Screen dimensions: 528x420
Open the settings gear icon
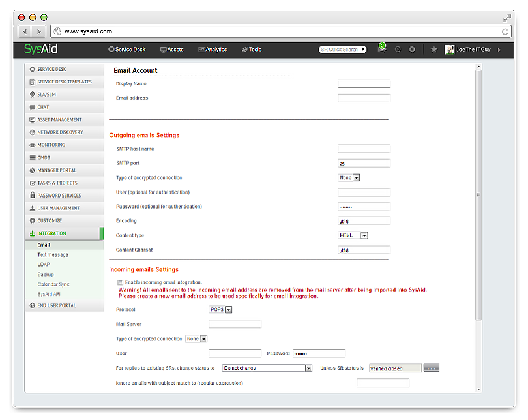click(412, 49)
